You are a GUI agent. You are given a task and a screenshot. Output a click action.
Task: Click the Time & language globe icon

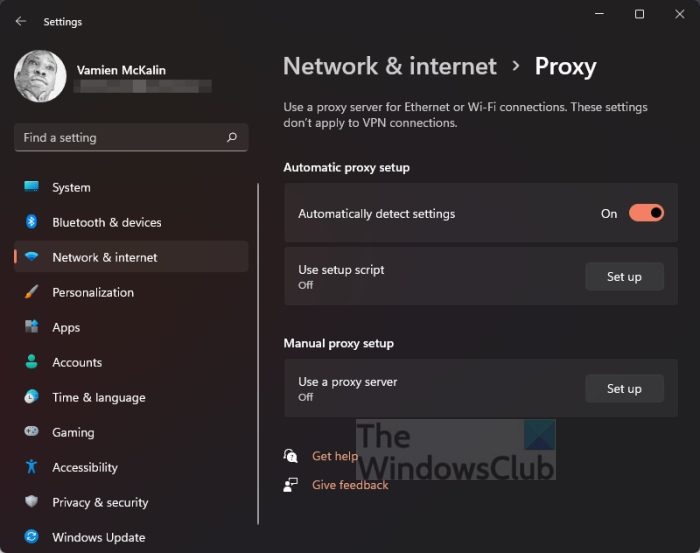[x=32, y=397]
